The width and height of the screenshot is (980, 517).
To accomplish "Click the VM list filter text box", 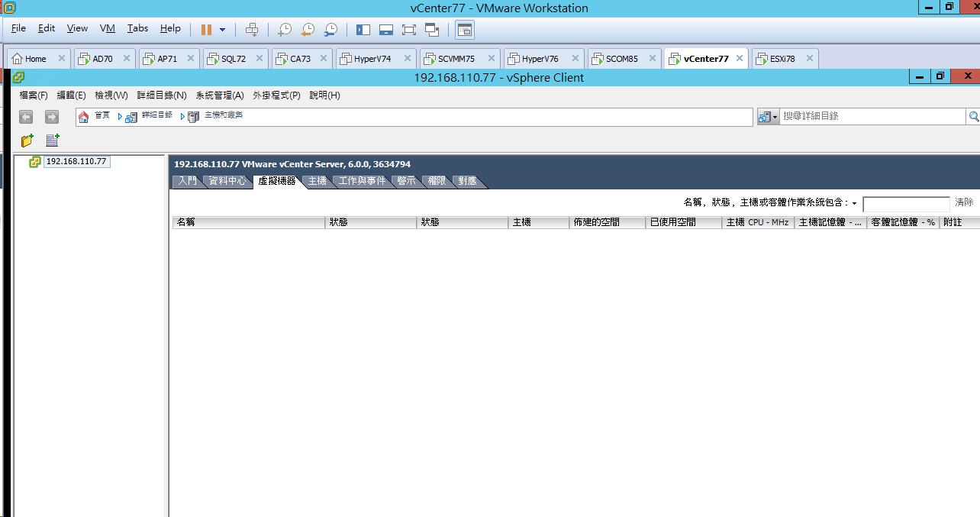I will click(906, 204).
